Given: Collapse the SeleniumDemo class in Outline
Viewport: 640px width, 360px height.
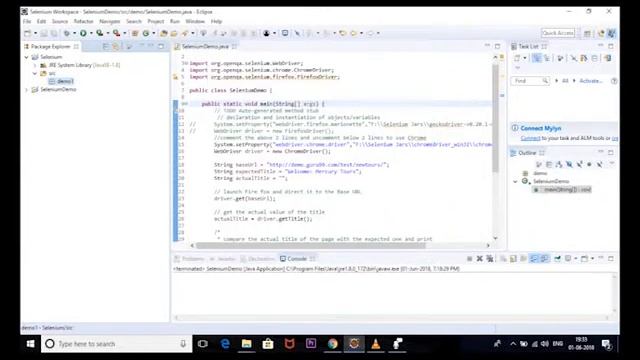Looking at the screenshot, I should click(515, 181).
